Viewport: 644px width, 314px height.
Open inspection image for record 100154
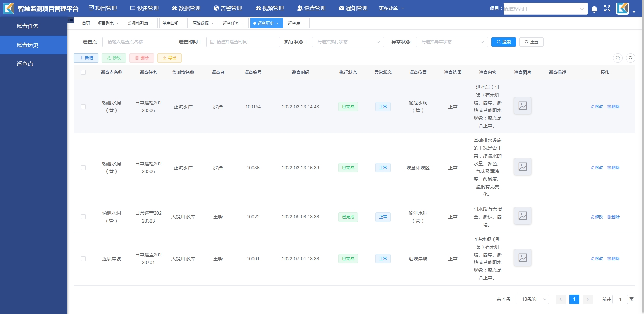coord(522,106)
